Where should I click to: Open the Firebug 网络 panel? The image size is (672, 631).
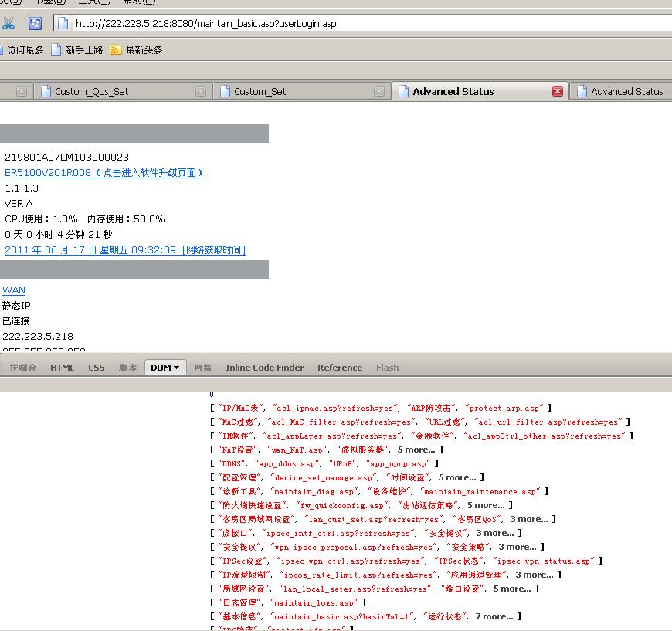pos(202,368)
